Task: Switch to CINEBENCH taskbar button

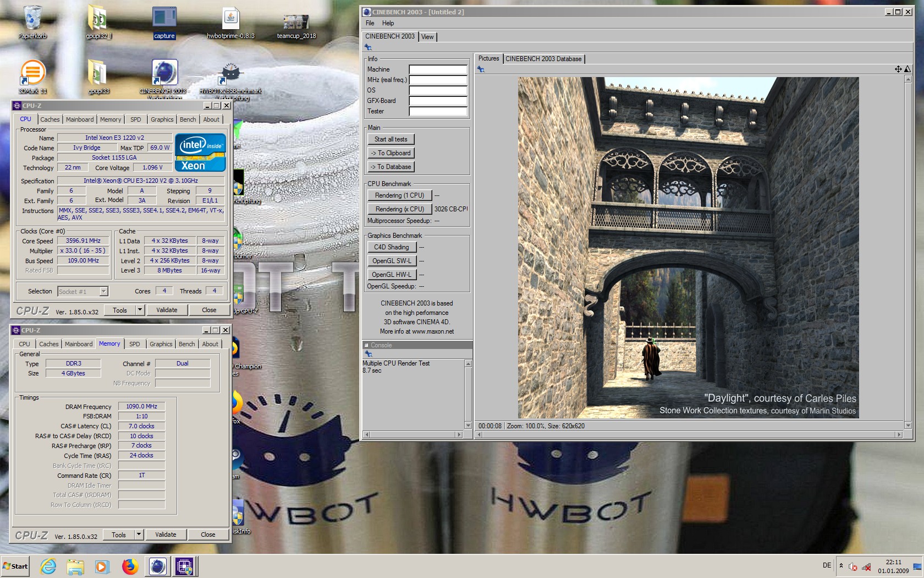Action: coord(158,566)
